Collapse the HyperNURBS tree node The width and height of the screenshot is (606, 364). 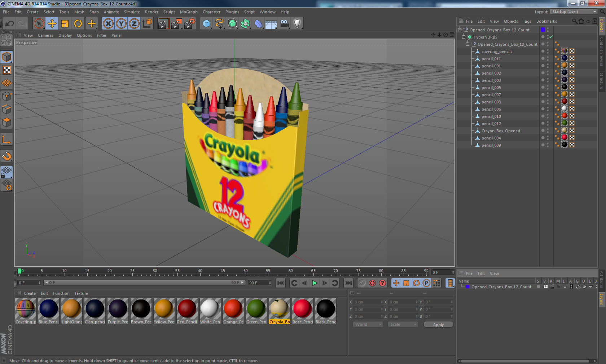point(464,37)
